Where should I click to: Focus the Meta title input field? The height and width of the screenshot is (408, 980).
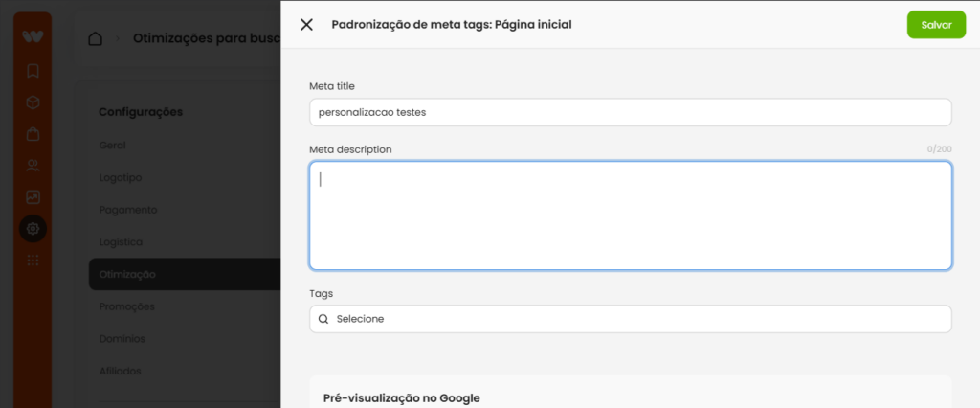pyautogui.click(x=631, y=113)
